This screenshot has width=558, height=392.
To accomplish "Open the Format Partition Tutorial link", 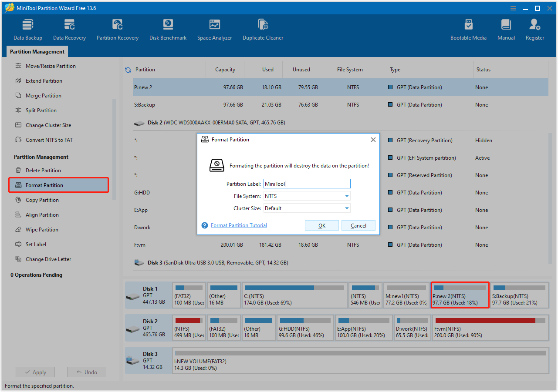I will [239, 225].
